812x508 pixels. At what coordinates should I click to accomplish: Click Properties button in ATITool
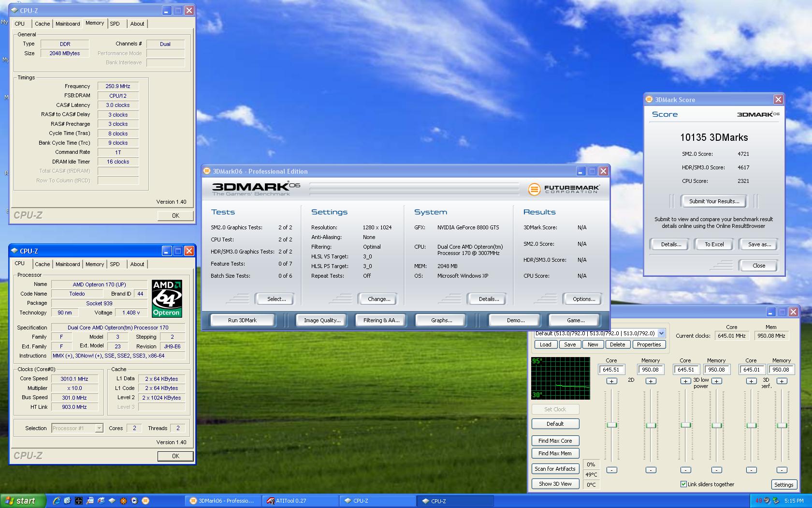(x=649, y=344)
